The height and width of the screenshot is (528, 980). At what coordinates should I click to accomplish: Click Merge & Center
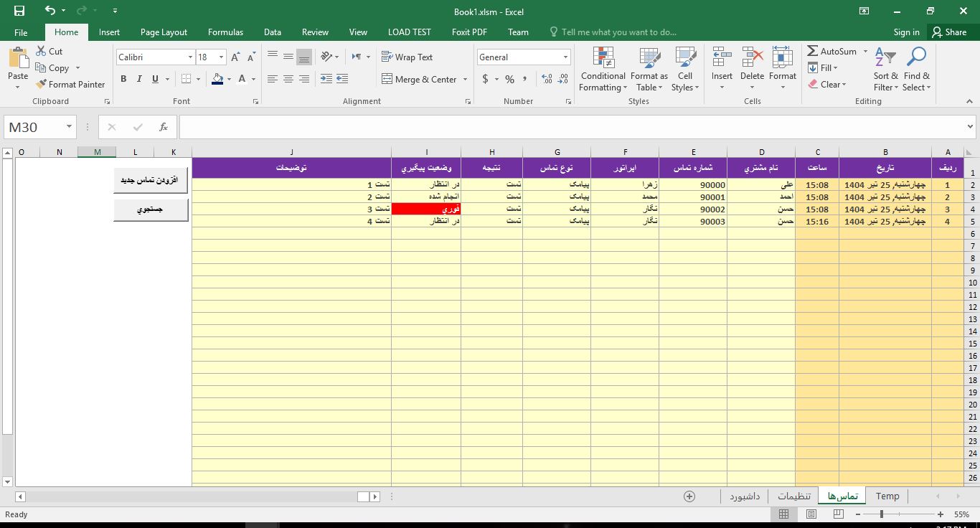(x=420, y=80)
